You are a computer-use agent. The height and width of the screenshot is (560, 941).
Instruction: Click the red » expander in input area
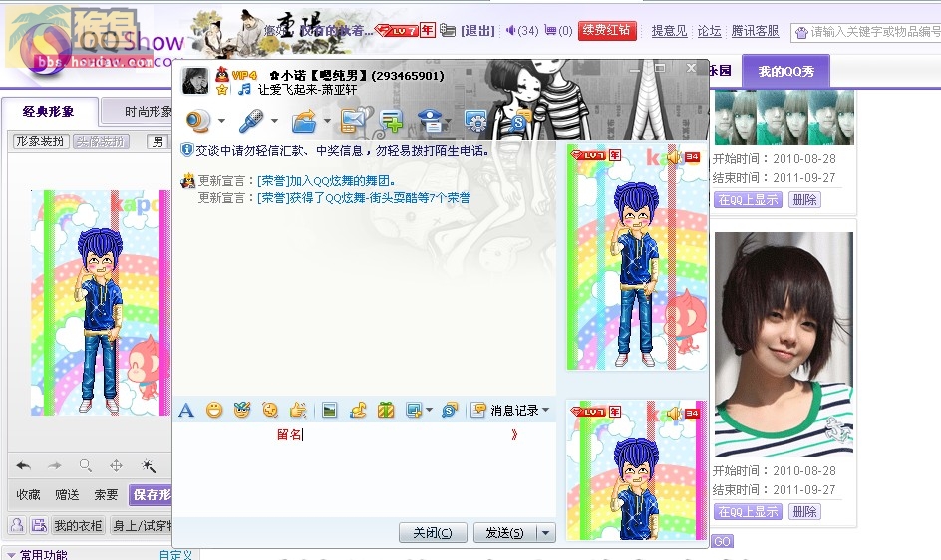point(514,435)
